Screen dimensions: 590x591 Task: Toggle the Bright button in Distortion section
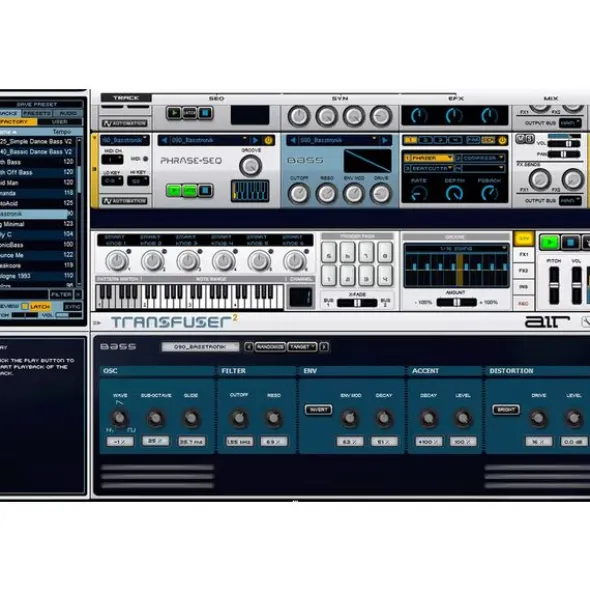click(506, 410)
